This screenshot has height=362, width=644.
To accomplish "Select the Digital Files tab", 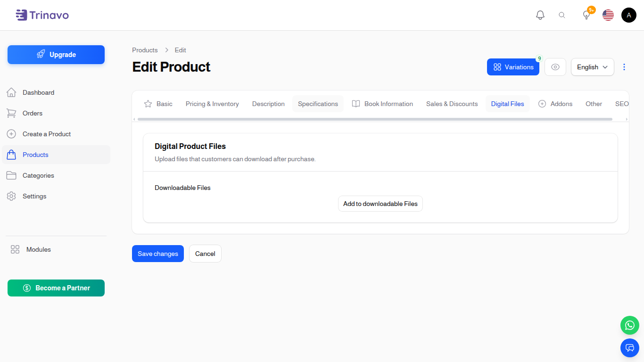I will coord(507,104).
